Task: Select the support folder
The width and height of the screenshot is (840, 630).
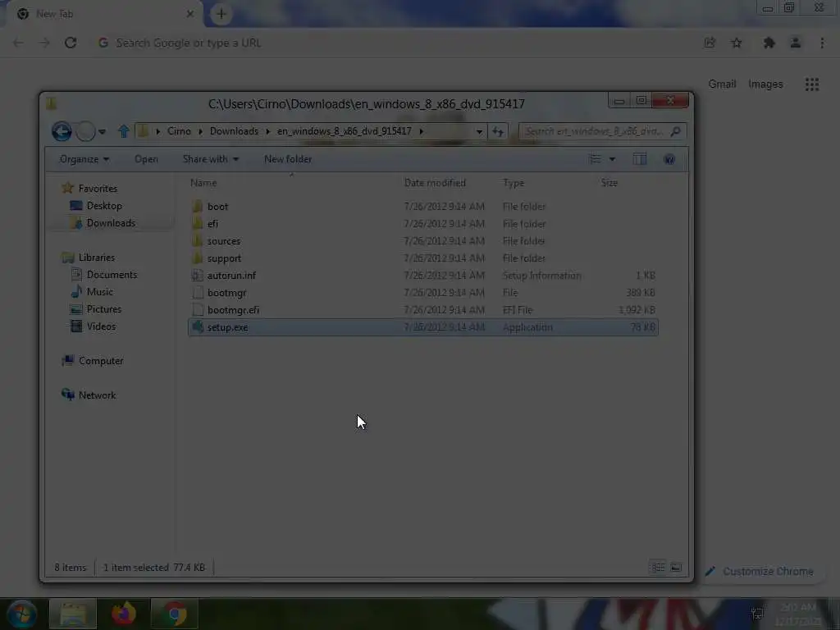Action: pyautogui.click(x=423, y=258)
